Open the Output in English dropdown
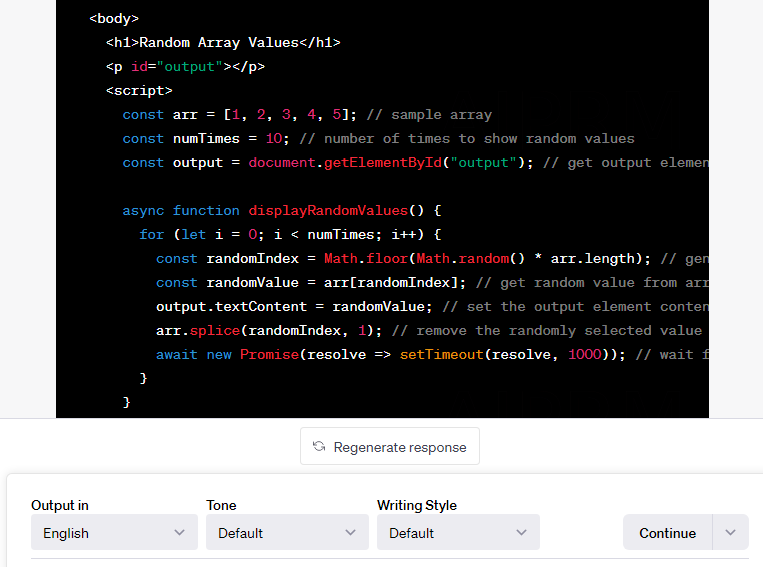Image resolution: width=763 pixels, height=567 pixels. point(114,532)
